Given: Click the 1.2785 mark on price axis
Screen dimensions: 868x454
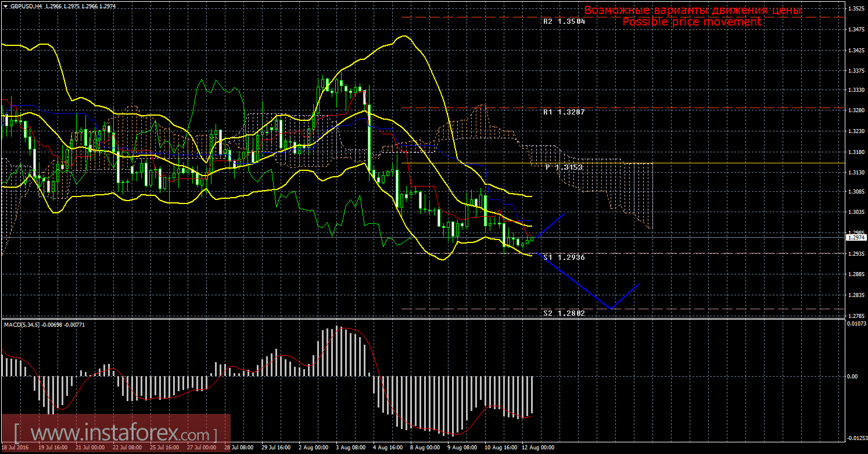Looking at the screenshot, I should [856, 316].
